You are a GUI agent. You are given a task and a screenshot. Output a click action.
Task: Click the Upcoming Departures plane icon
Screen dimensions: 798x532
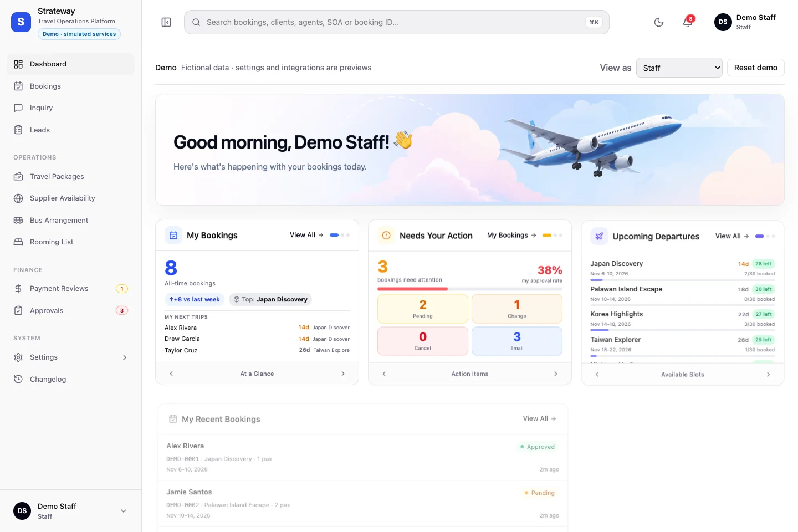(x=599, y=236)
